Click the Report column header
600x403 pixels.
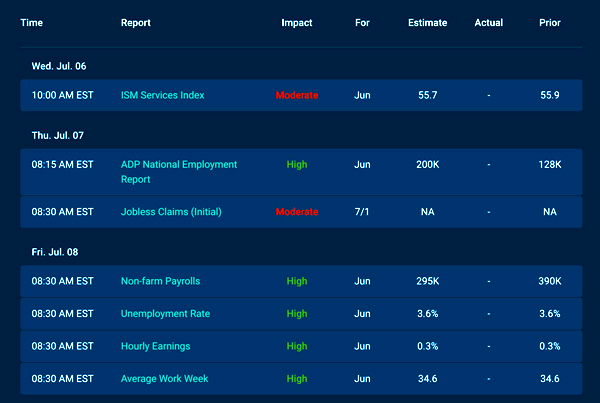pos(136,22)
